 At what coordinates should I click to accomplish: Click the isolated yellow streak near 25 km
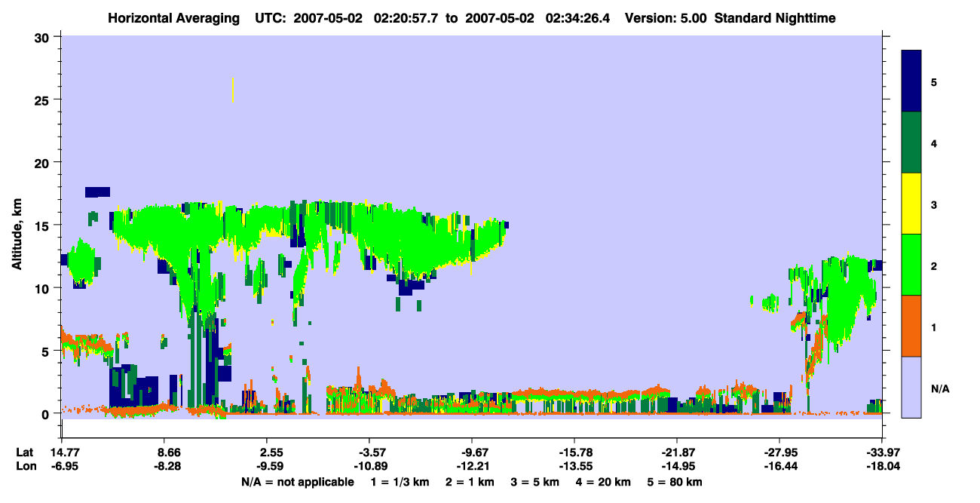click(233, 90)
